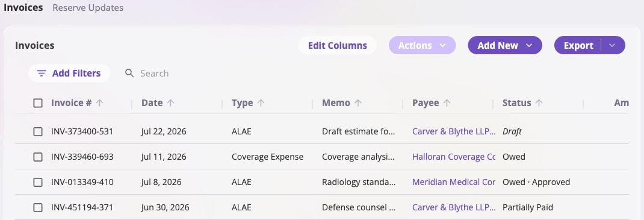Sort by Date arrow icon

click(x=170, y=103)
